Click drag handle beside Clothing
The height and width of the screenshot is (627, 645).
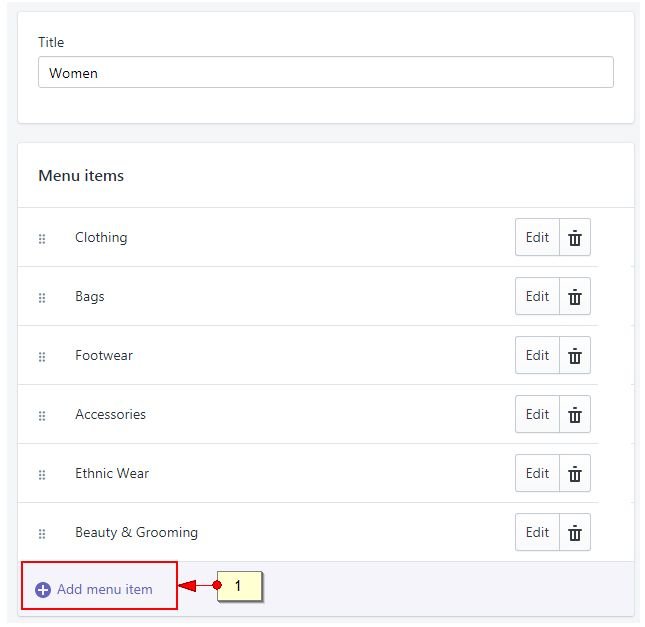tap(42, 239)
